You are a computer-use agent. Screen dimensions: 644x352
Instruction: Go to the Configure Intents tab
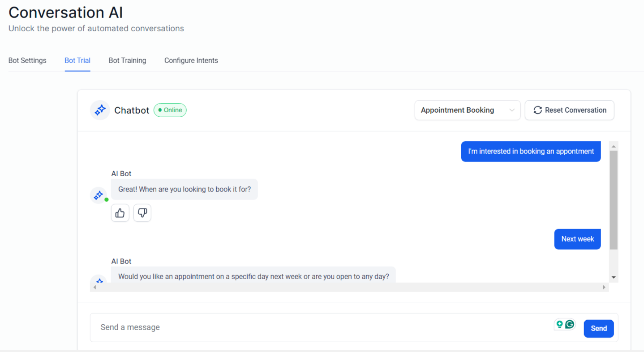[191, 60]
